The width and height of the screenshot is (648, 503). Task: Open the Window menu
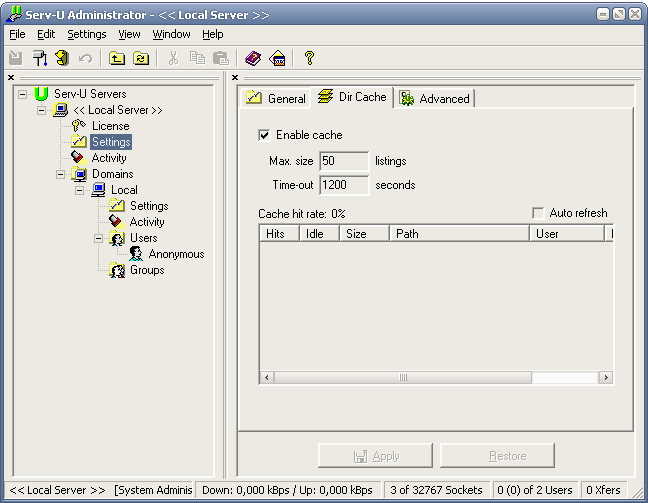(x=171, y=34)
